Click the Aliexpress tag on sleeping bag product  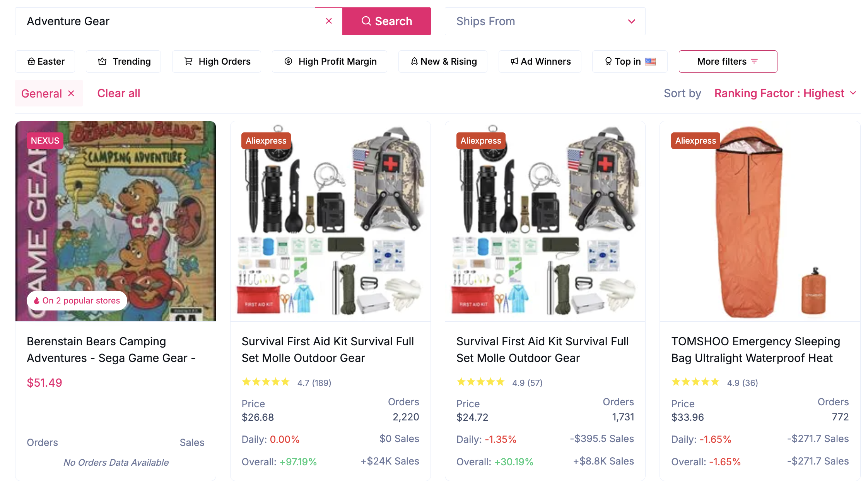tap(695, 141)
